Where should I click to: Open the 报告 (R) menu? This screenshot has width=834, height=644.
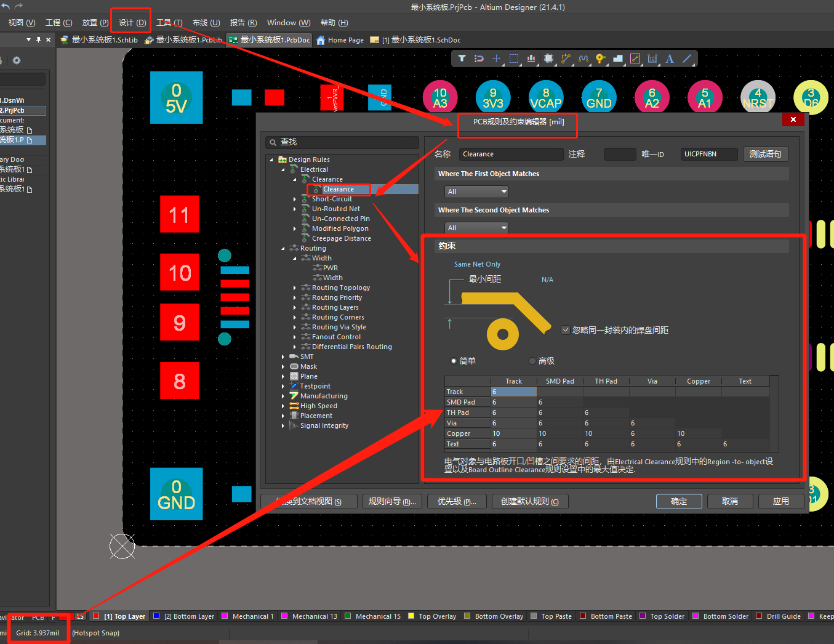(x=243, y=23)
